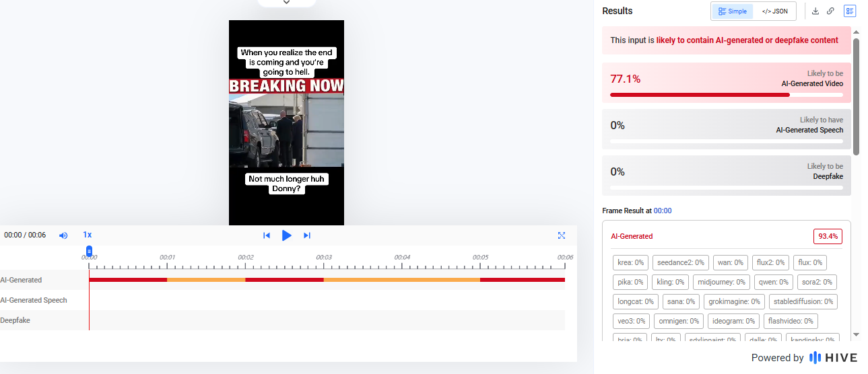
Task: Collapse the upload panel chevron
Action: tap(286, 3)
